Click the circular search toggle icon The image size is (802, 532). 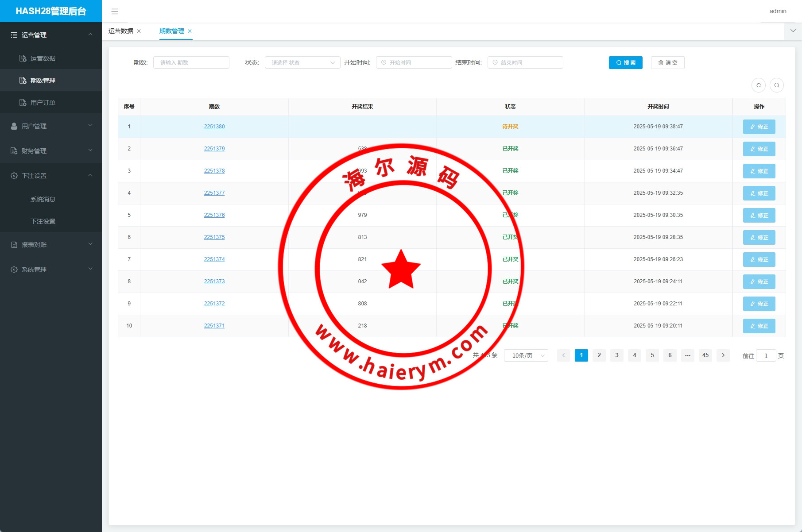[x=776, y=85]
